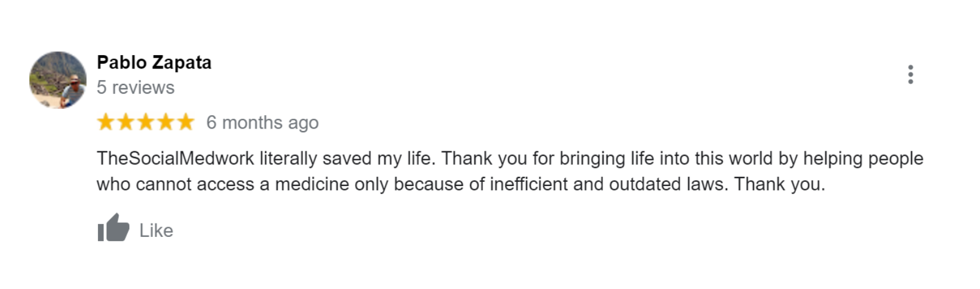Open the three-dot more options menu
The width and height of the screenshot is (980, 289).
(910, 74)
